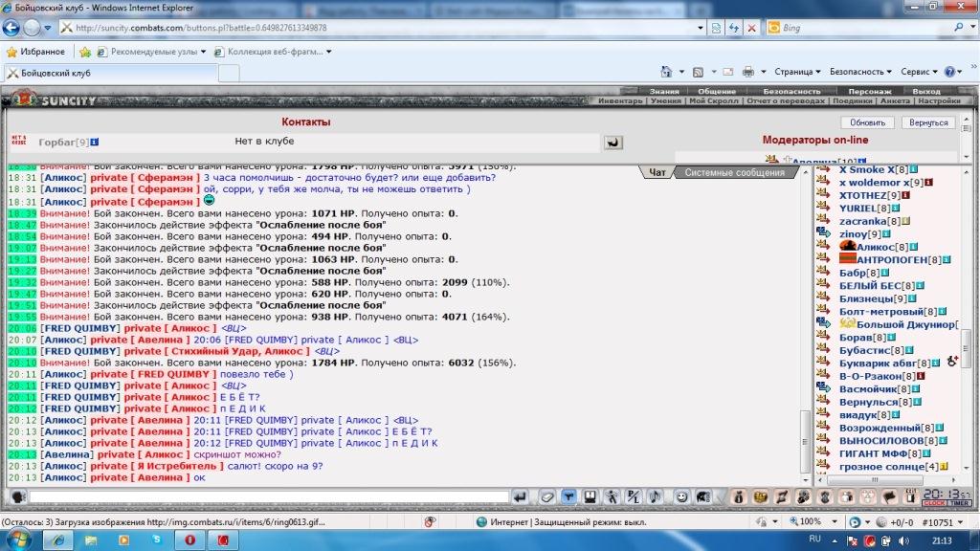Click the info icon beside Бабр[8]
This screenshot has height=551, width=980.
point(885,273)
